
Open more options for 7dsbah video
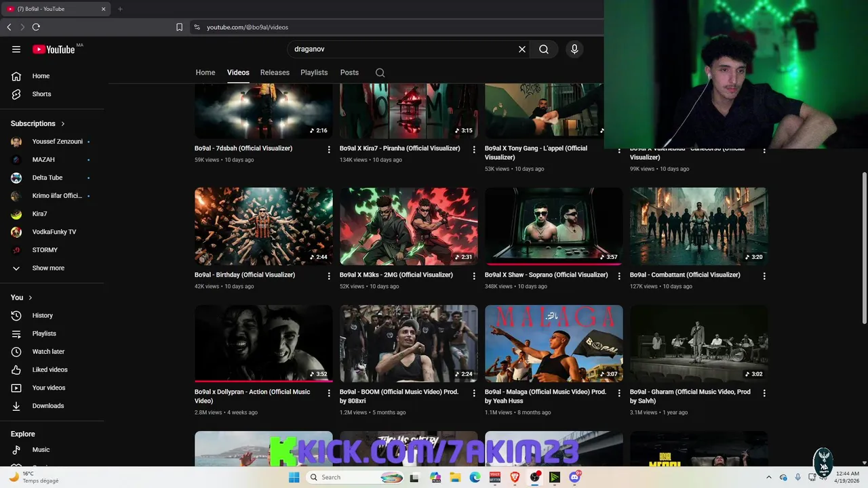[x=329, y=149]
